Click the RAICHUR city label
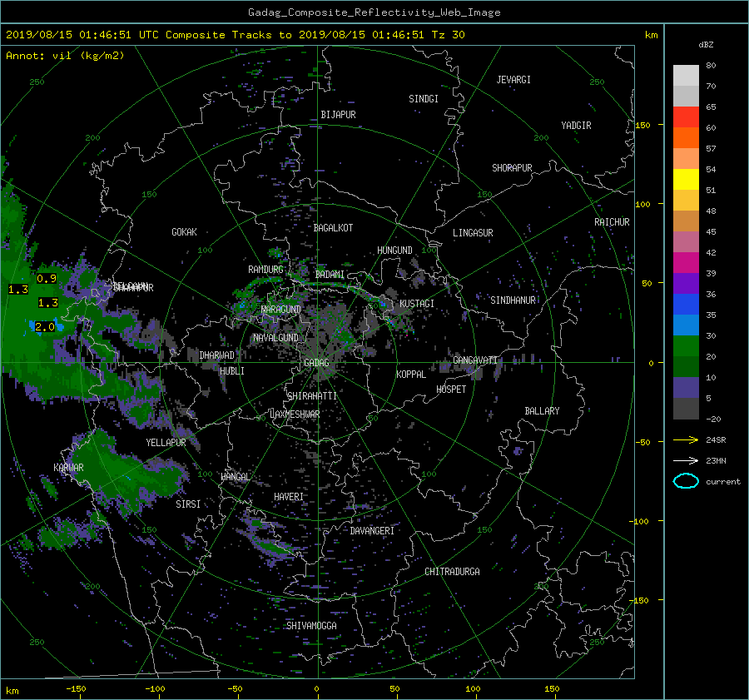 click(x=612, y=222)
